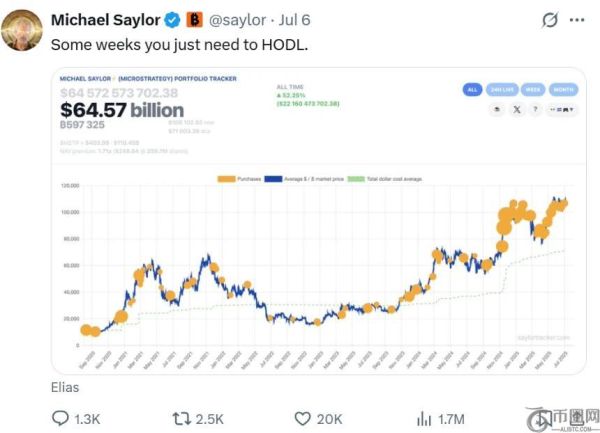Open the Grok icon at top right
The height and width of the screenshot is (433, 600).
(x=548, y=20)
